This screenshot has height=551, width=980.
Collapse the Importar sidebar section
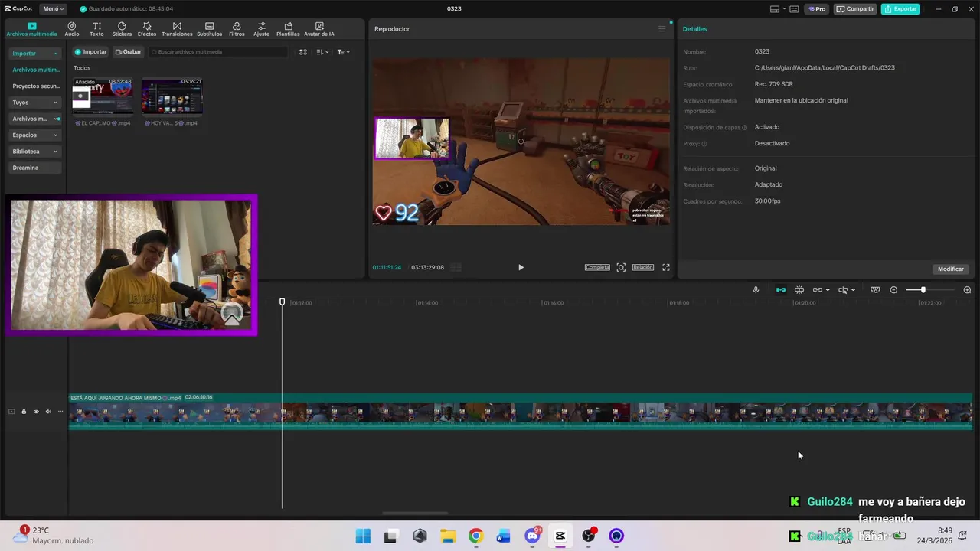point(35,54)
